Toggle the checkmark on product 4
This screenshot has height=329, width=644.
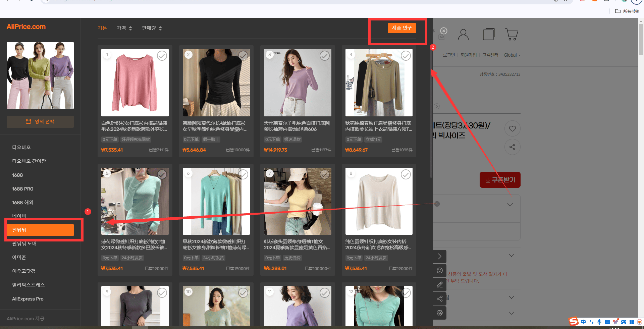click(x=406, y=56)
